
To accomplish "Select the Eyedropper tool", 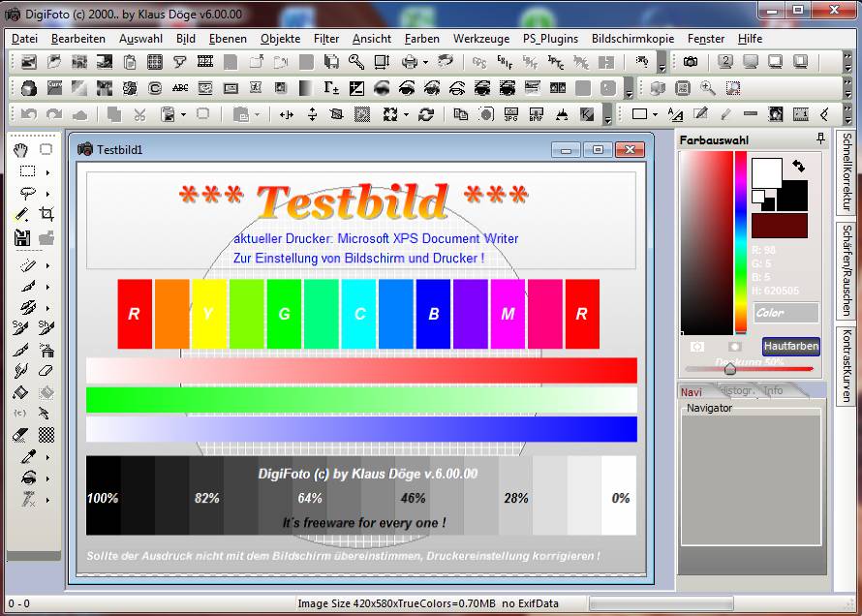I will click(x=27, y=456).
